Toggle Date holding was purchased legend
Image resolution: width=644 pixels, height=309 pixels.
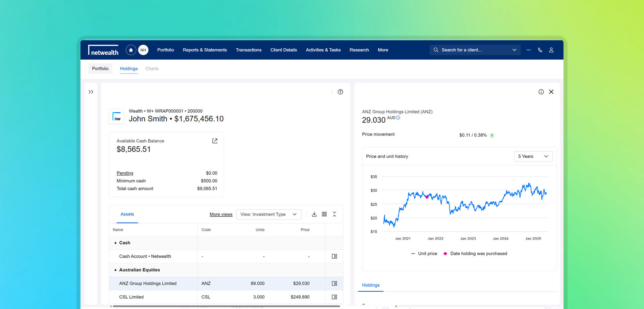[475, 254]
